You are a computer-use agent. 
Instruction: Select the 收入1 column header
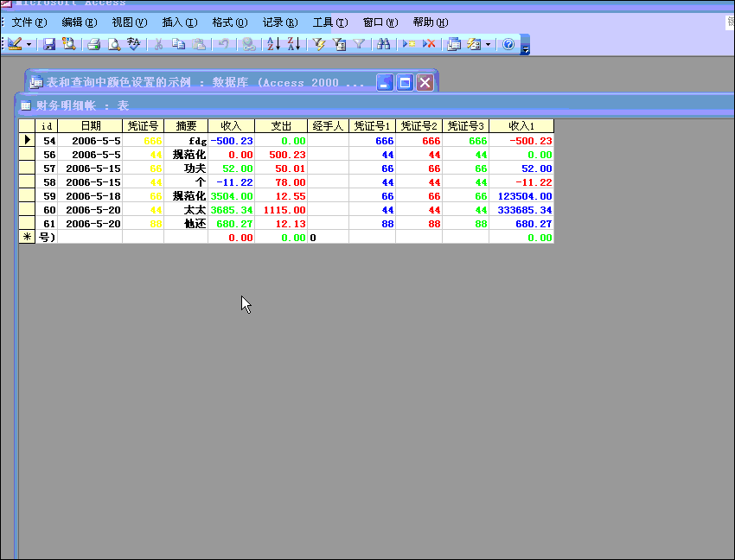click(x=521, y=125)
